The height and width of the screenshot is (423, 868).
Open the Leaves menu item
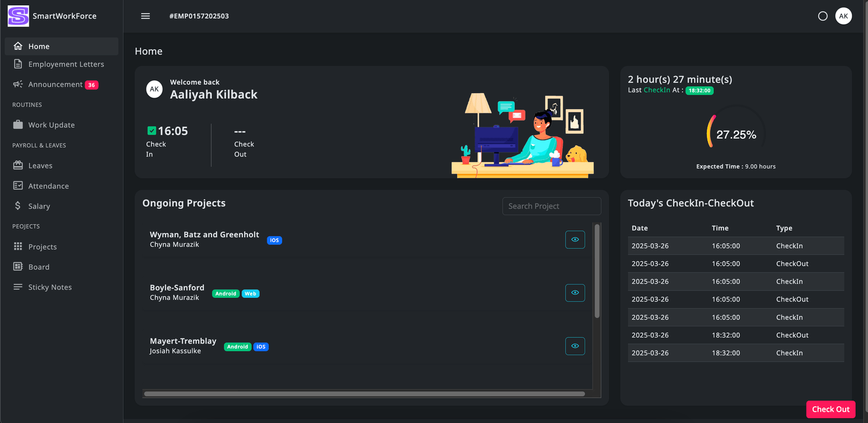(x=40, y=165)
